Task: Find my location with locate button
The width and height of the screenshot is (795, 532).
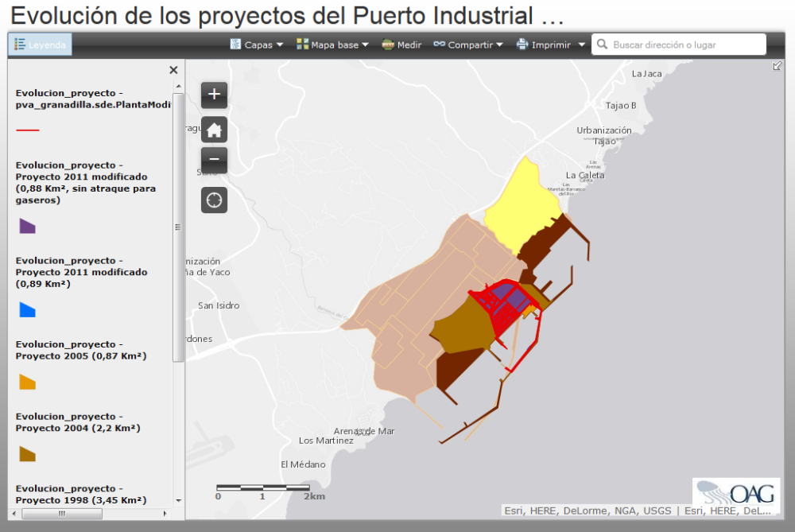Action: click(214, 200)
